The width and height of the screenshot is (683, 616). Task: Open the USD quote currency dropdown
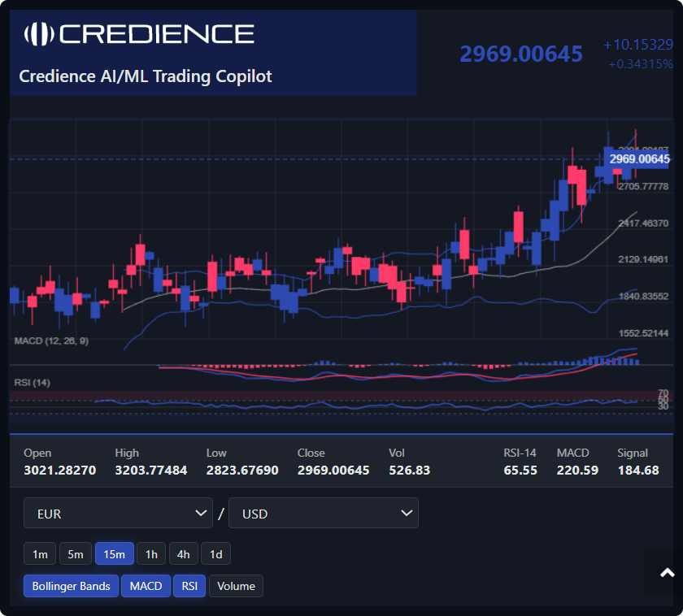point(323,514)
